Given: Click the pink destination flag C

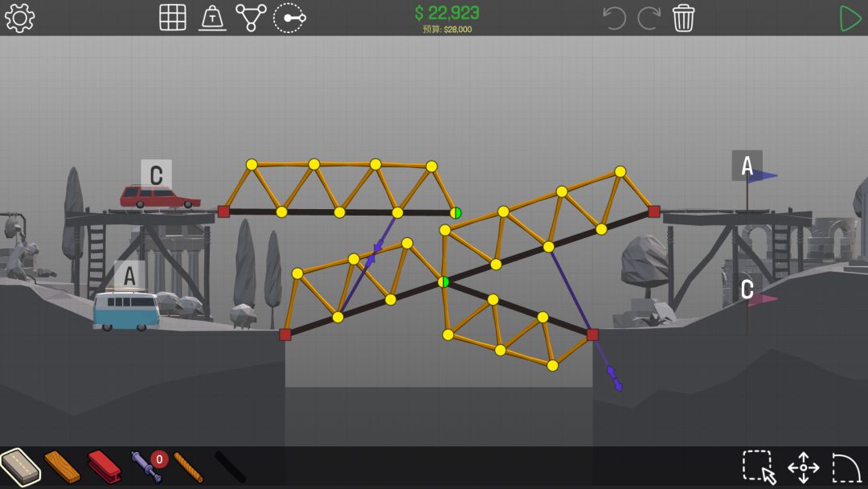Looking at the screenshot, I should coord(762,300).
